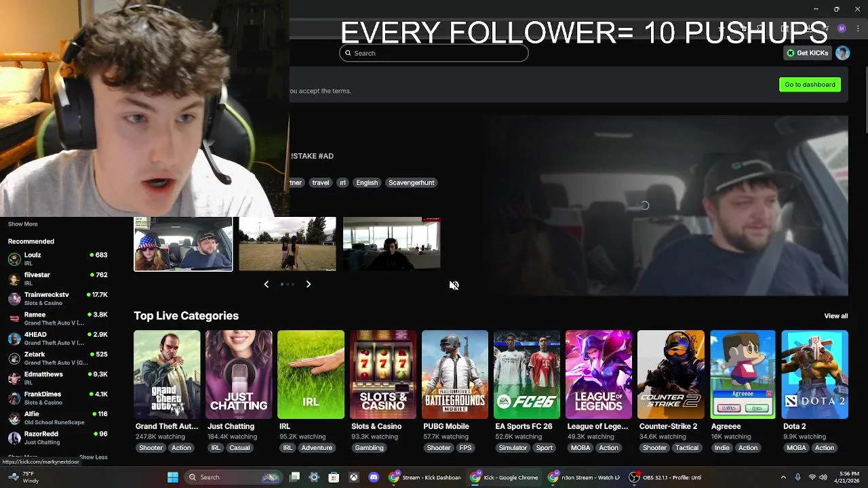
Task: Open the user profile avatar menu
Action: click(842, 53)
